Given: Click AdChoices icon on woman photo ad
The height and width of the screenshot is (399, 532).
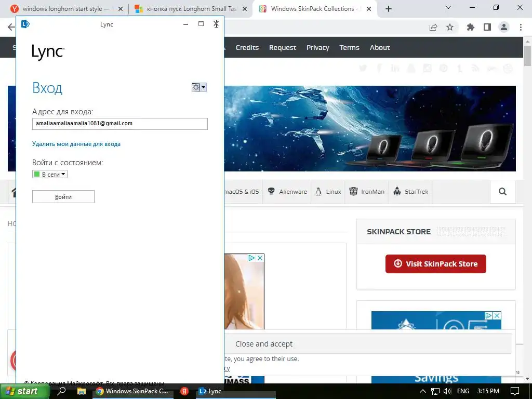Looking at the screenshot, I should pyautogui.click(x=252, y=258).
